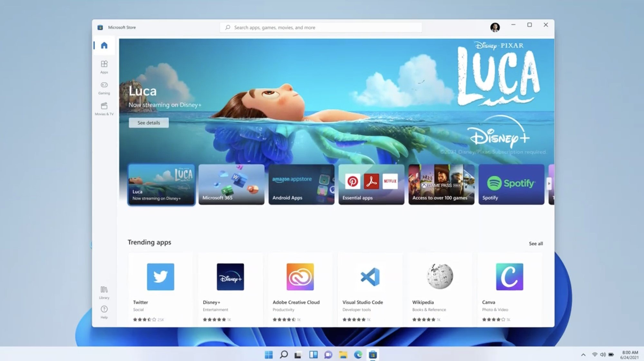This screenshot has height=361, width=644.
Task: Open the Home page in sidebar
Action: [104, 45]
